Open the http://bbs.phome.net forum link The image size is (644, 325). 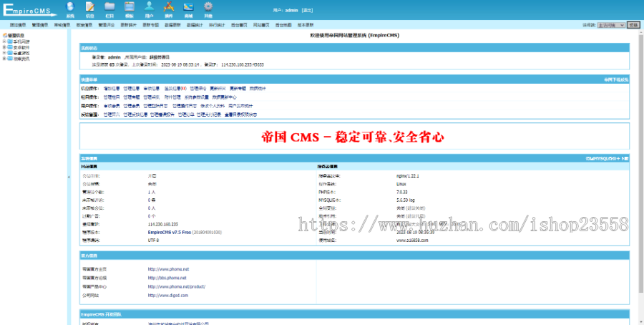click(167, 278)
